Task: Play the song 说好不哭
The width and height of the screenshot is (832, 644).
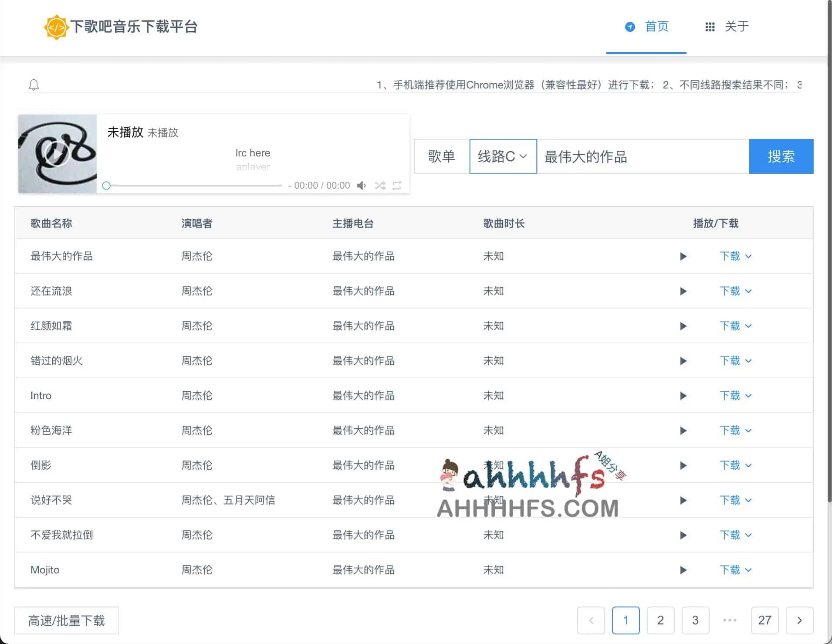Action: [683, 500]
